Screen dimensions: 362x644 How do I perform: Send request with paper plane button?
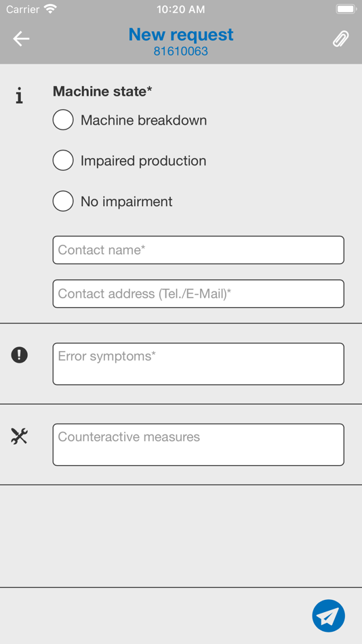coord(328,616)
